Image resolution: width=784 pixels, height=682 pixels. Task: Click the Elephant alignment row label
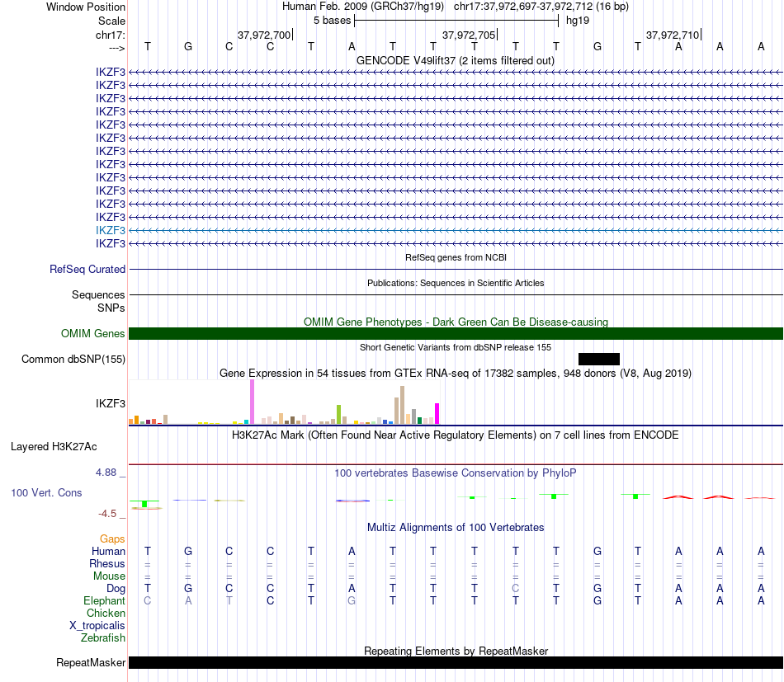point(104,600)
